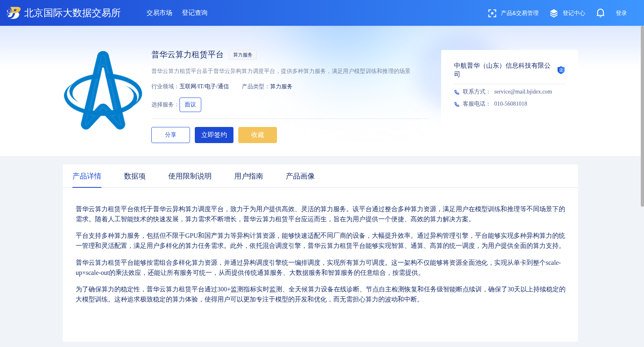Image resolution: width=644 pixels, height=347 pixels.
Task: Click the 分享 button
Action: point(171,135)
